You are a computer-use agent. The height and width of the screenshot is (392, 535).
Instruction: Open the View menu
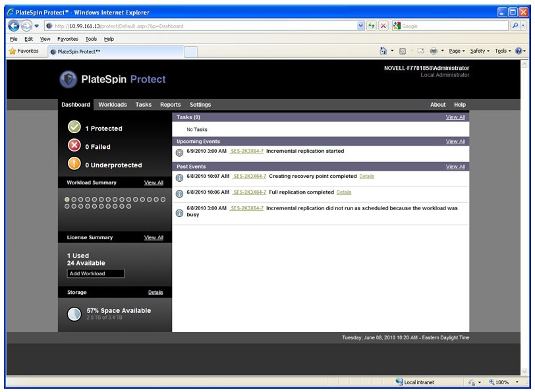[x=45, y=39]
